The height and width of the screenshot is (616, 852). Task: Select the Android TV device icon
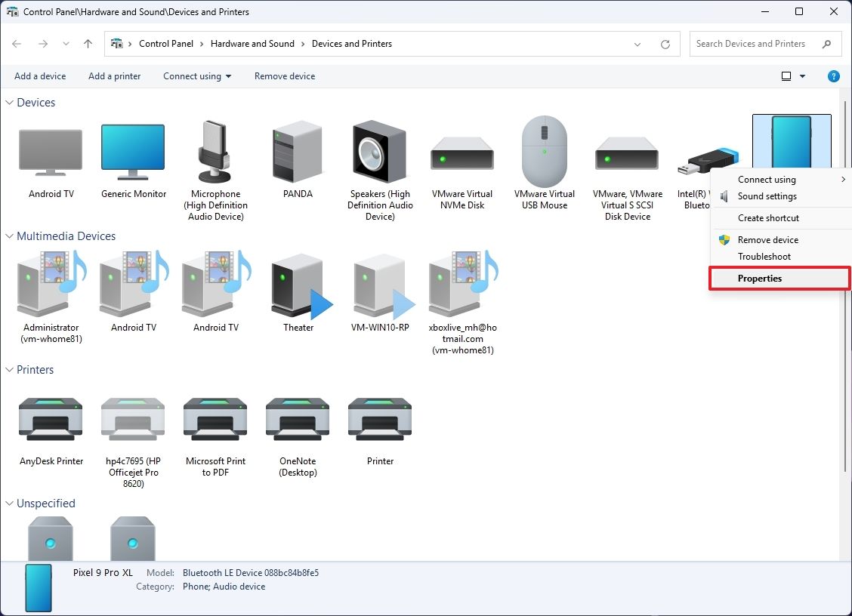point(50,151)
